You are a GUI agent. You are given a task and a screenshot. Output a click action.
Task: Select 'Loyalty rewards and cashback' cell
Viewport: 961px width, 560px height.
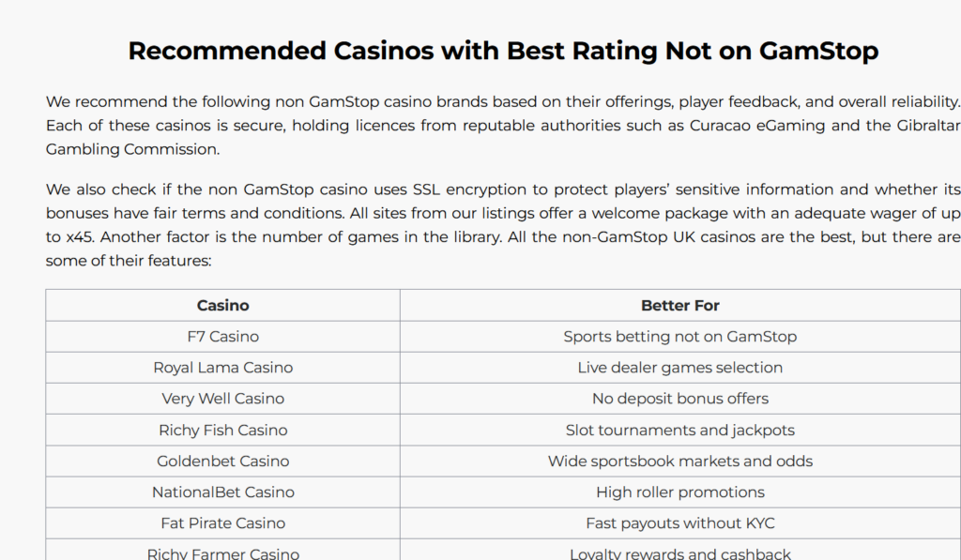680,551
